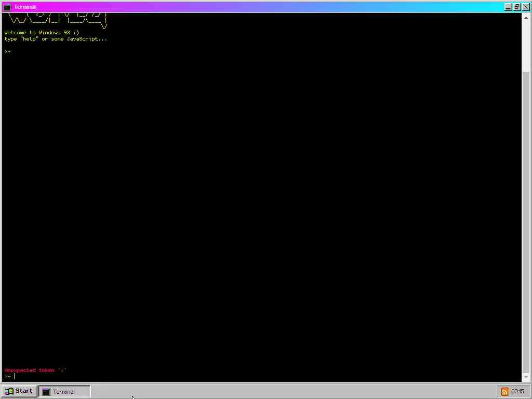Click the Start button in the taskbar
This screenshot has height=399, width=532.
(19, 391)
